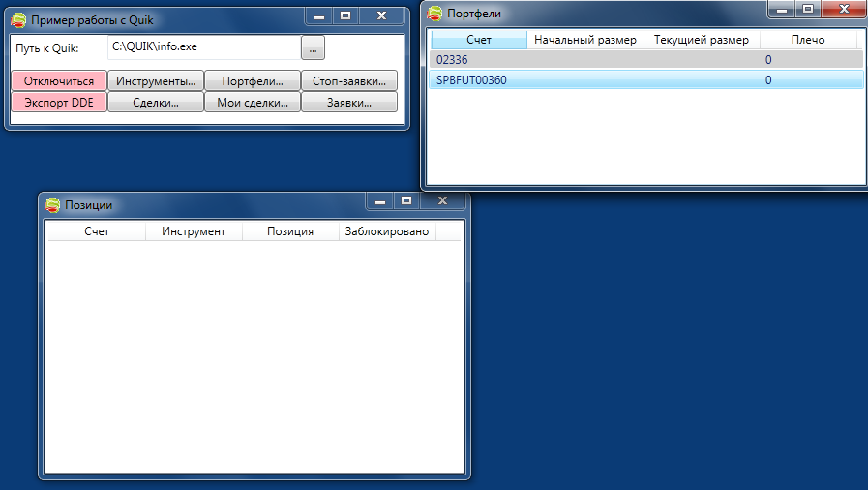
Task: Minimize the Позиции window
Action: [379, 201]
